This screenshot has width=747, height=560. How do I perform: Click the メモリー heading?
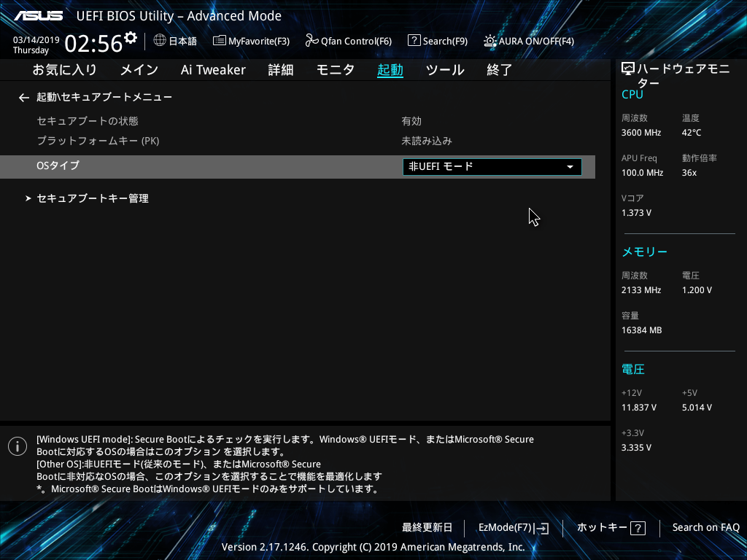pyautogui.click(x=645, y=252)
